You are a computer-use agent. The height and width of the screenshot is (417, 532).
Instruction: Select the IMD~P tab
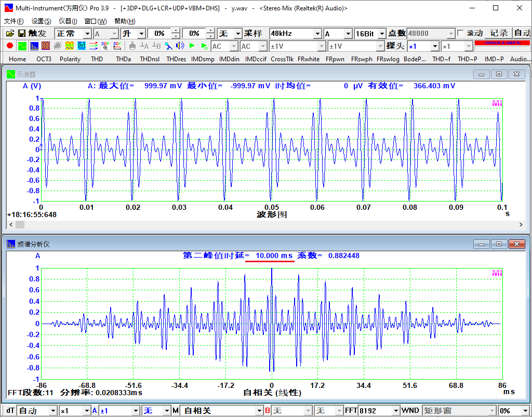494,59
